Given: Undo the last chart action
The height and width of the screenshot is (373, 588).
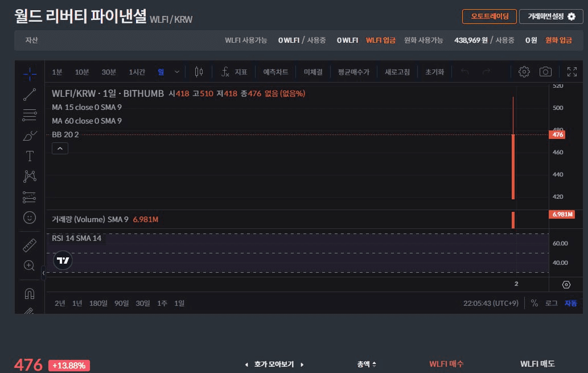Looking at the screenshot, I should (464, 72).
